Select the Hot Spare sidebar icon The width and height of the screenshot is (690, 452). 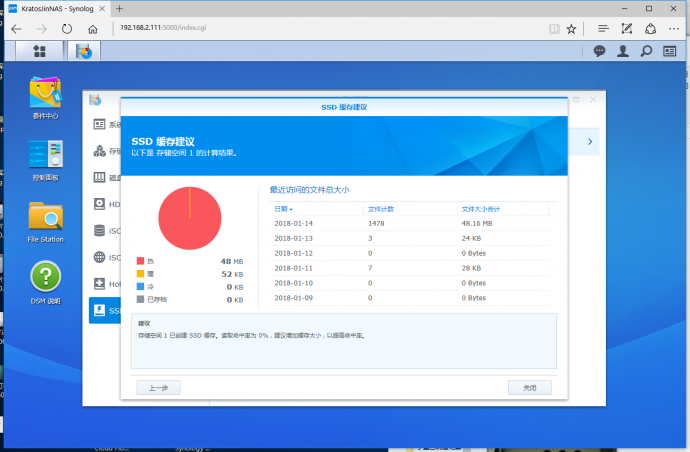pos(99,284)
